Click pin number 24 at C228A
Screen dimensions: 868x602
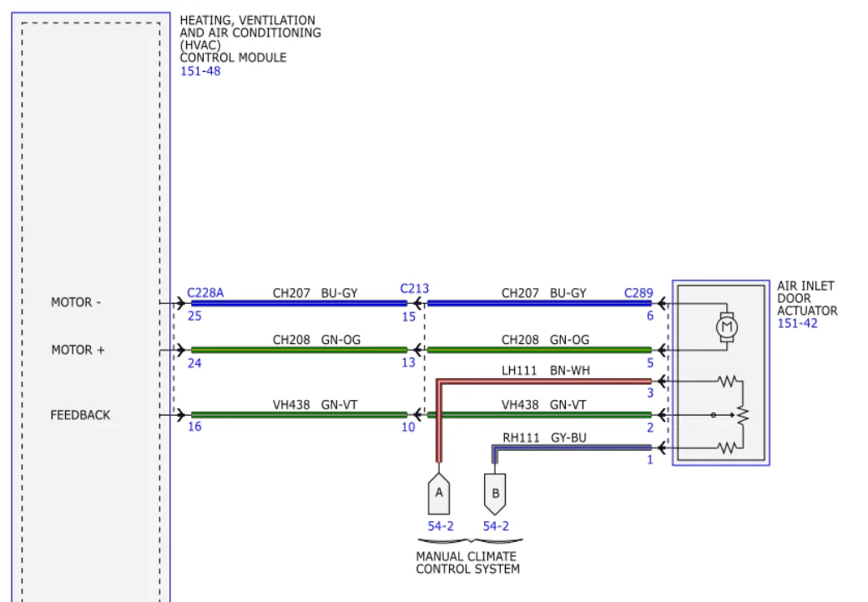click(194, 363)
